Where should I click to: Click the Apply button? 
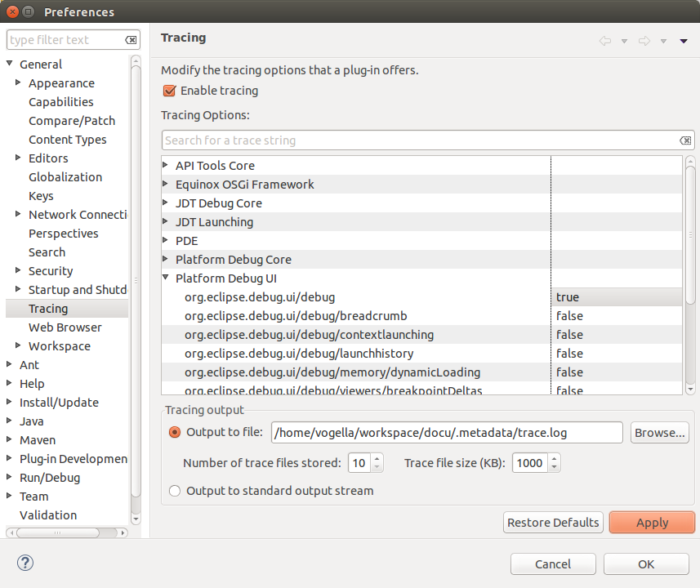[653, 523]
